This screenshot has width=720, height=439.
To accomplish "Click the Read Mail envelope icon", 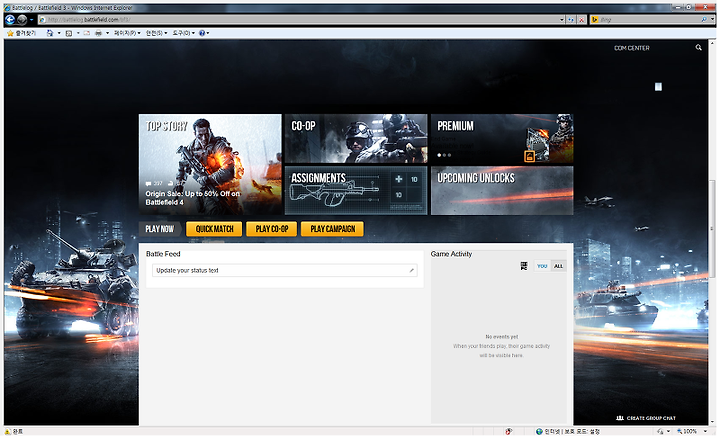I will [x=87, y=33].
